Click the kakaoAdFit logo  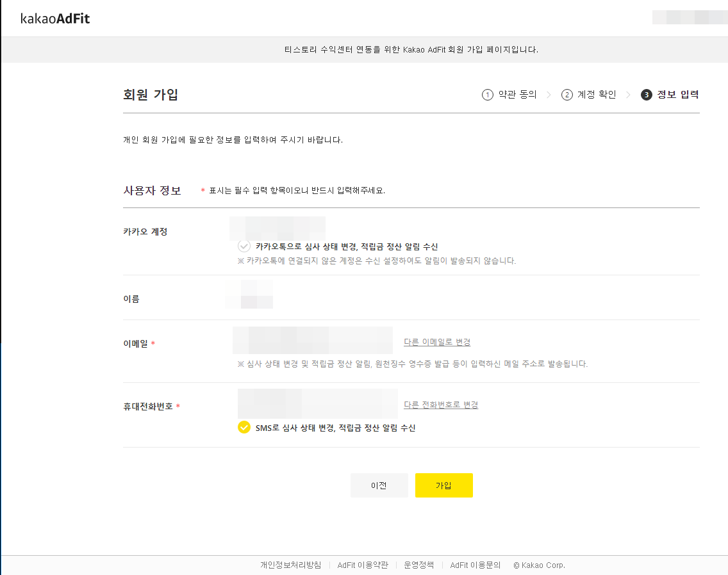click(55, 19)
